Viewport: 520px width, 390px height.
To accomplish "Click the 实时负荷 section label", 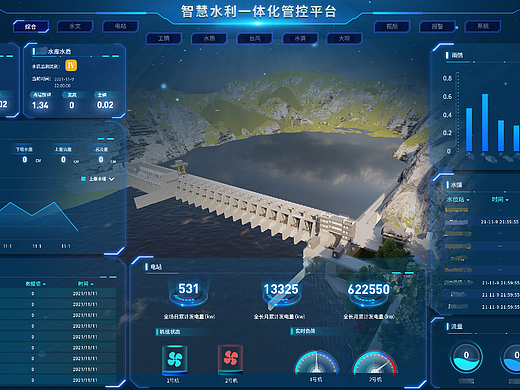I will point(305,331).
